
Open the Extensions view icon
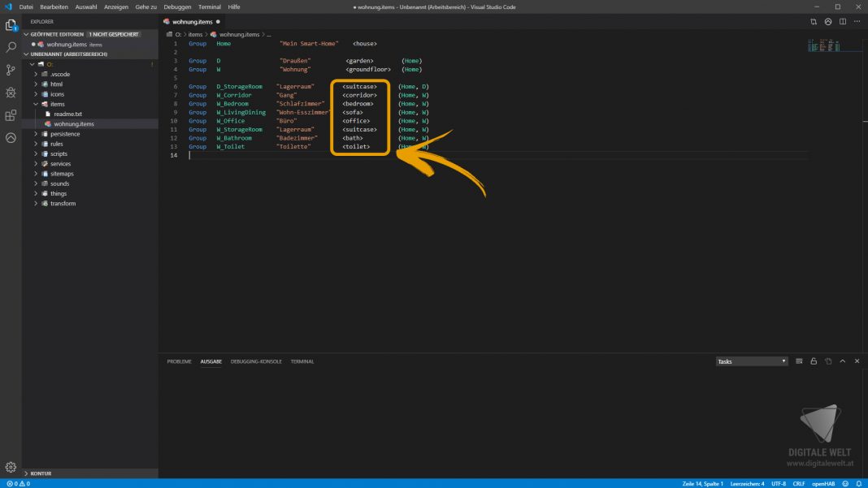(x=11, y=115)
